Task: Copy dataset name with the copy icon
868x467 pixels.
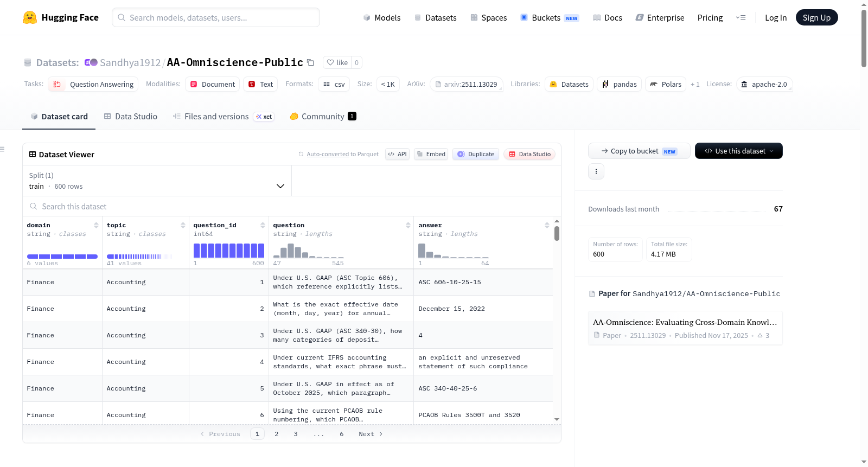Action: (310, 62)
